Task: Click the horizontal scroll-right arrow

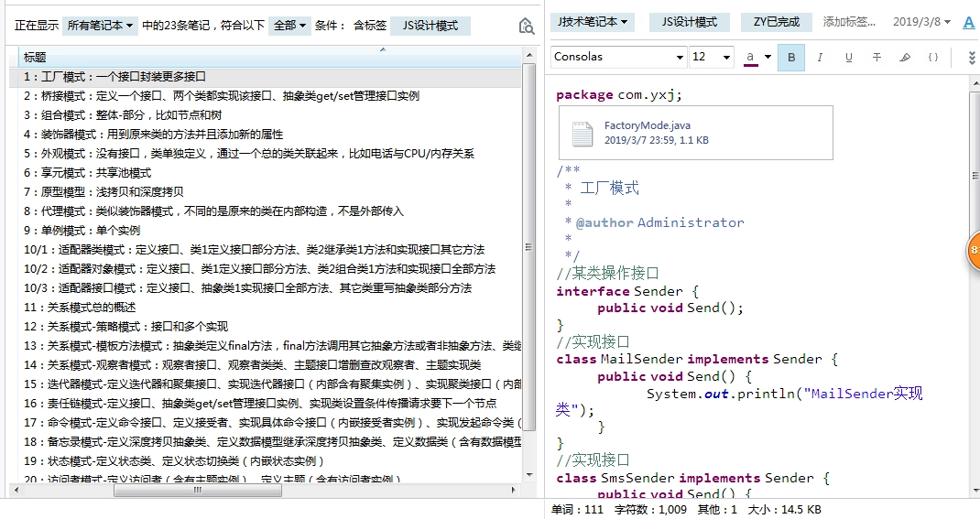Action: [x=514, y=491]
